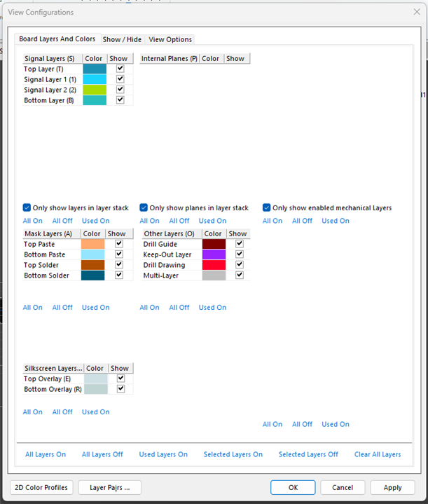The image size is (428, 504).
Task: Toggle Bottom Solder show checkbox
Action: (x=119, y=275)
